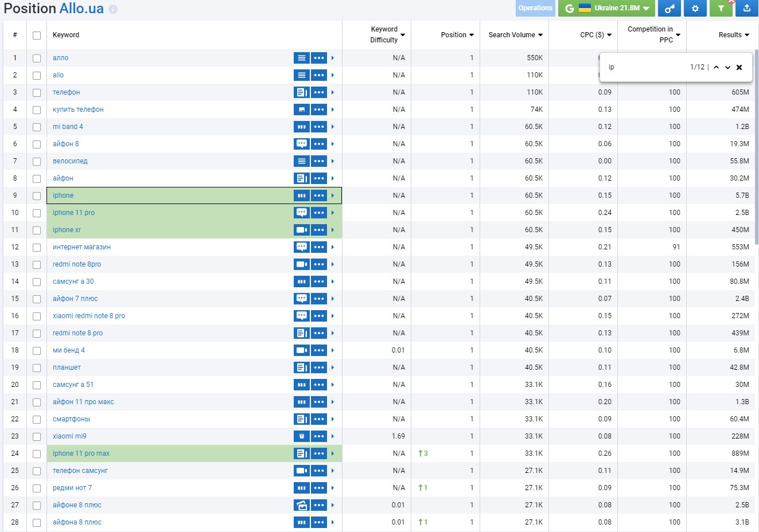The height and width of the screenshot is (532, 759).
Task: Toggle the select-all checkbox in header
Action: click(37, 36)
